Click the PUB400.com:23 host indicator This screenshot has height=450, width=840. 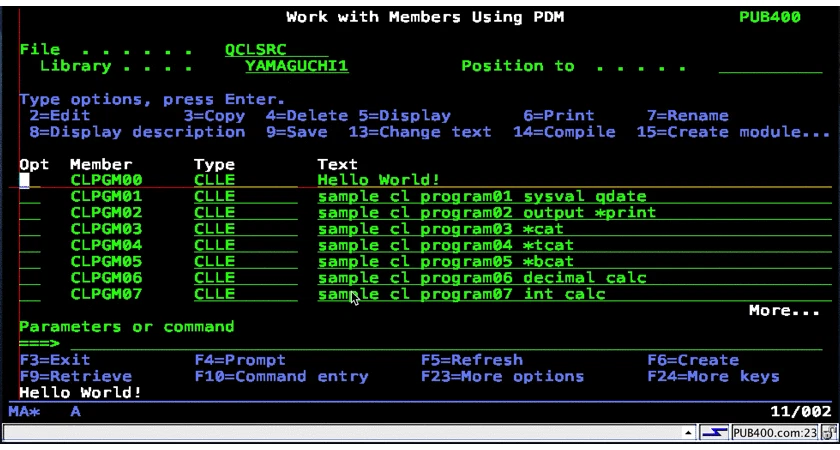(774, 432)
